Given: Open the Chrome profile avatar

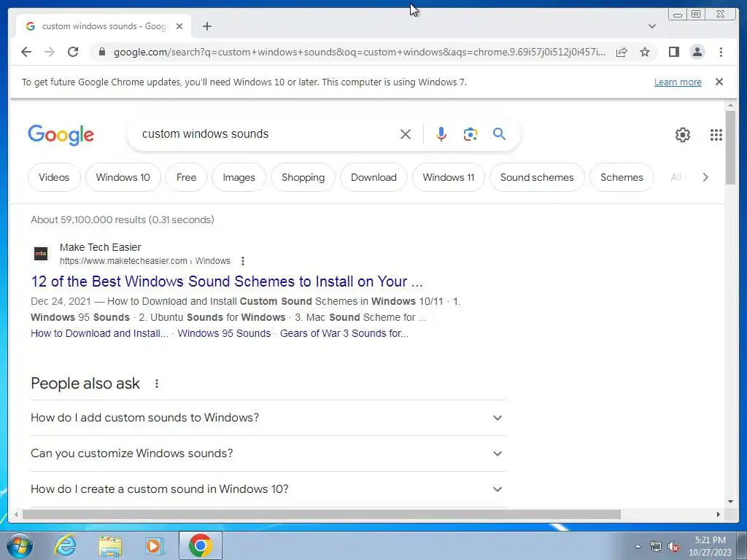Looking at the screenshot, I should click(697, 52).
